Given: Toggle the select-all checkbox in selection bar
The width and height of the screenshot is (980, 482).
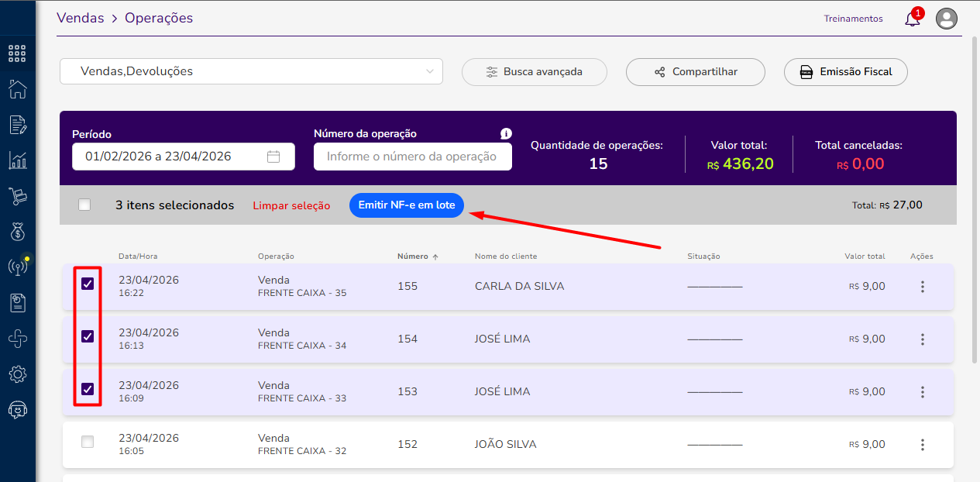Looking at the screenshot, I should click(84, 205).
